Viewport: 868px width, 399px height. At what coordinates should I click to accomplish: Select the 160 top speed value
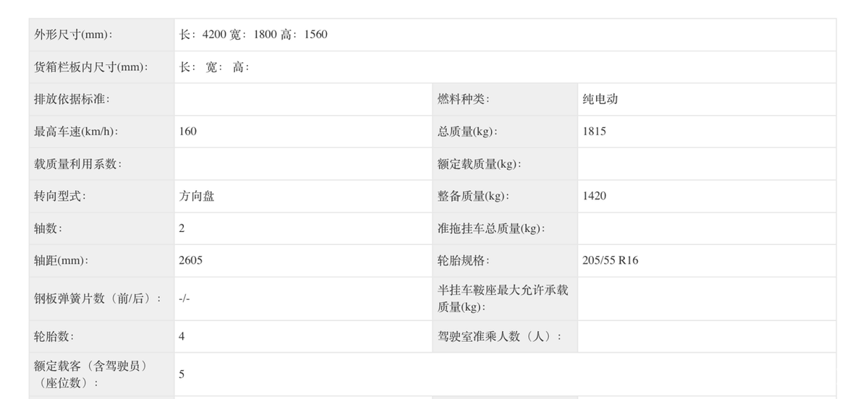(x=188, y=132)
